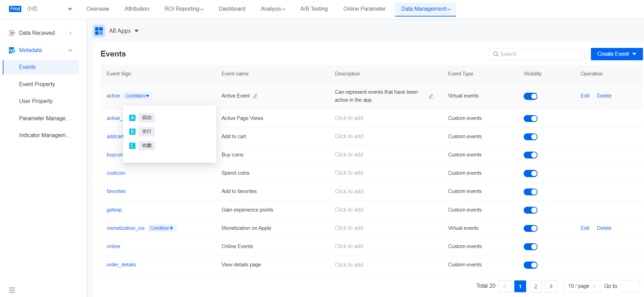Toggle visibility for the active event
644x297 pixels.
(530, 96)
